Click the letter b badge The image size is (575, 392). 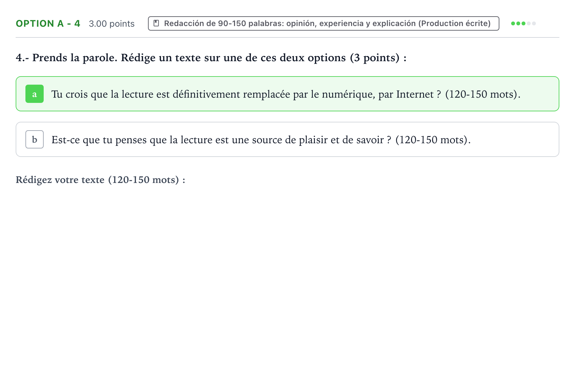(35, 139)
